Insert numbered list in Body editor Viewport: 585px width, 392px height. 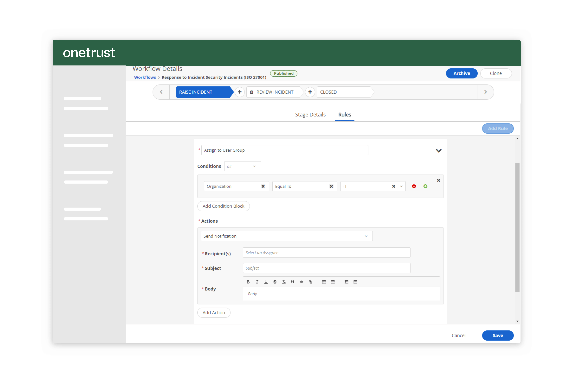point(324,282)
